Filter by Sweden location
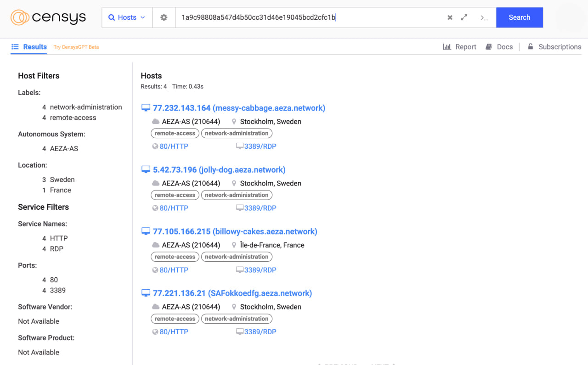 pyautogui.click(x=62, y=180)
